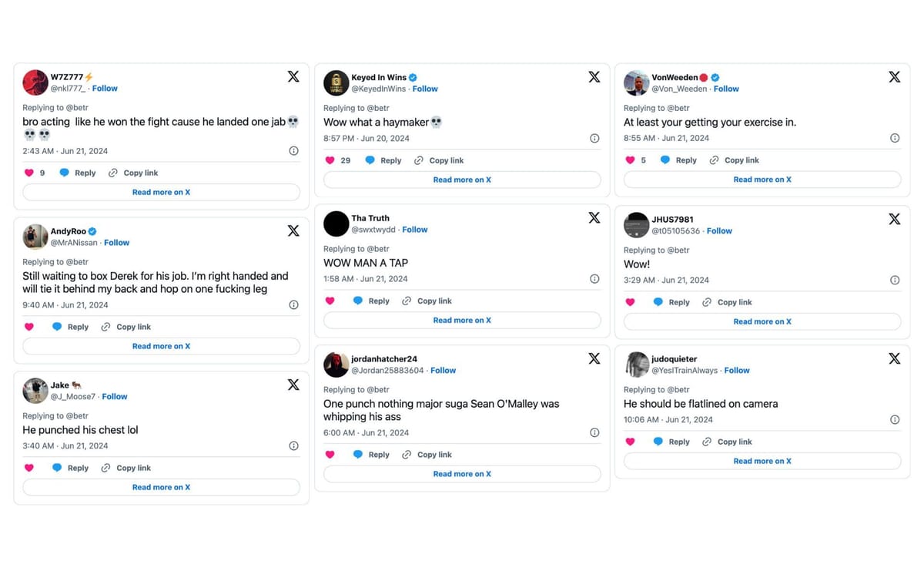Image resolution: width=924 pixels, height=578 pixels.
Task: Open W7Z777's profile avatar
Action: coord(35,82)
